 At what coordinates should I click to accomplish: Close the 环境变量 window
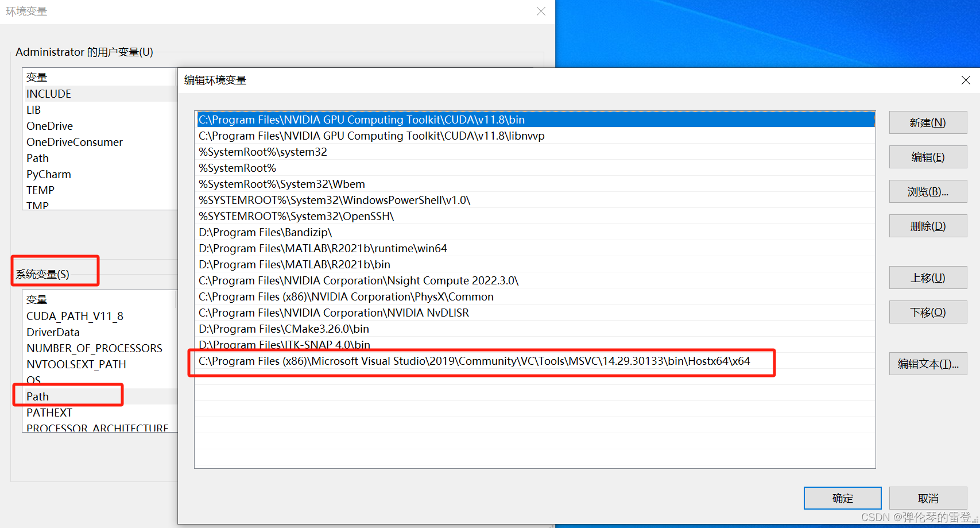coord(541,11)
